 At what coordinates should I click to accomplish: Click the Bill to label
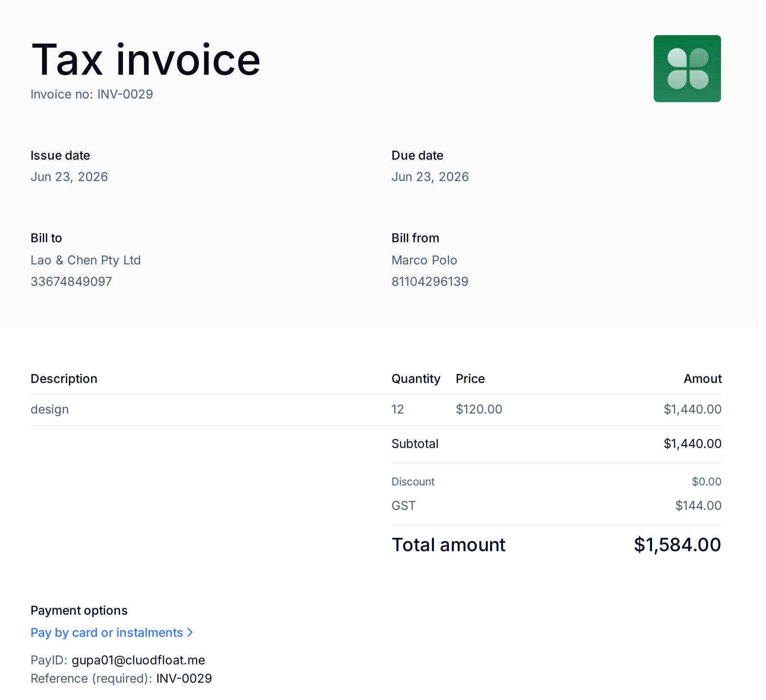coord(46,238)
